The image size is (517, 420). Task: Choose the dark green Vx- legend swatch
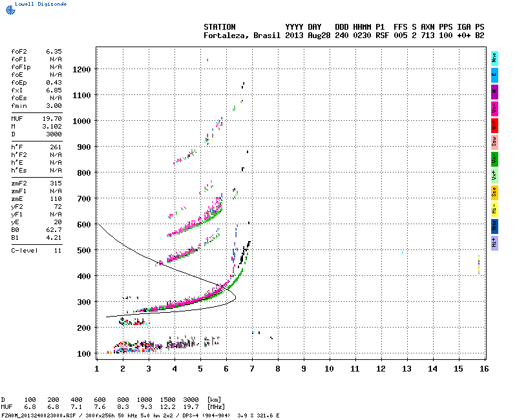click(x=494, y=159)
